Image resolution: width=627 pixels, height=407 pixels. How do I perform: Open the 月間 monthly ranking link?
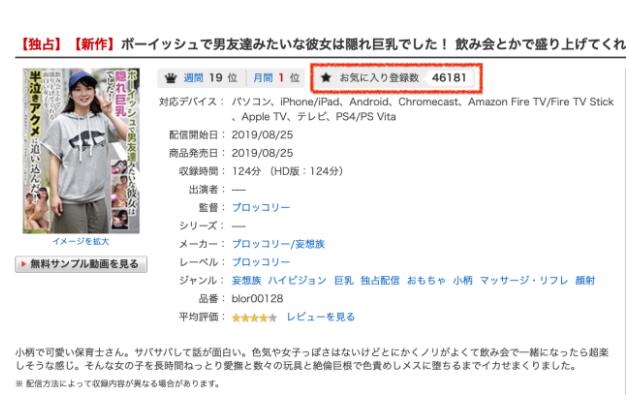(x=263, y=78)
